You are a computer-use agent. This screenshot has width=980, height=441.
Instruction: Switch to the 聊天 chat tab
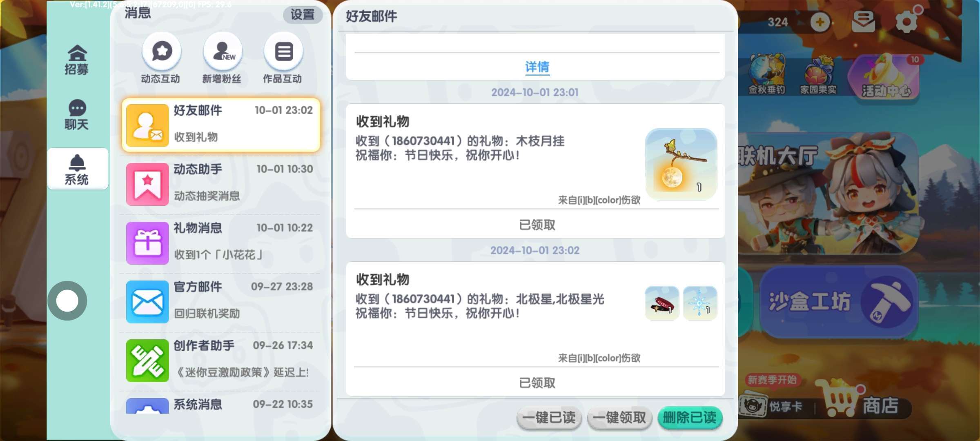coord(77,115)
